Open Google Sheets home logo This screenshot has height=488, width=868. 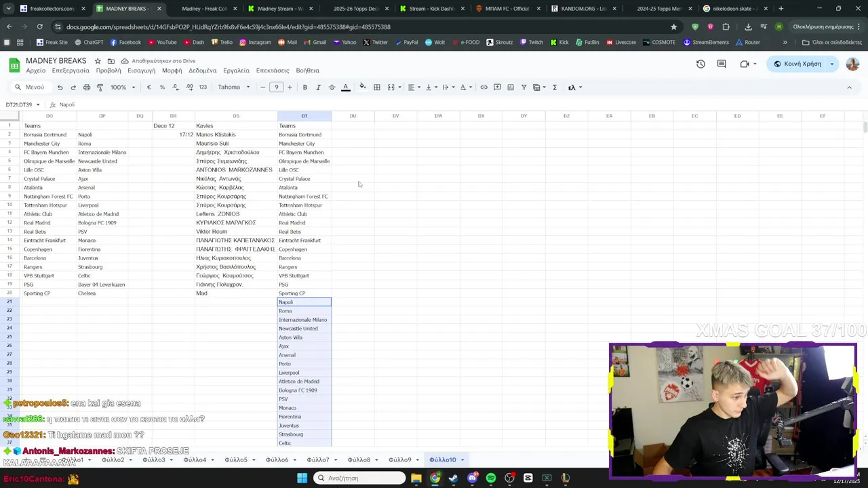pos(14,65)
